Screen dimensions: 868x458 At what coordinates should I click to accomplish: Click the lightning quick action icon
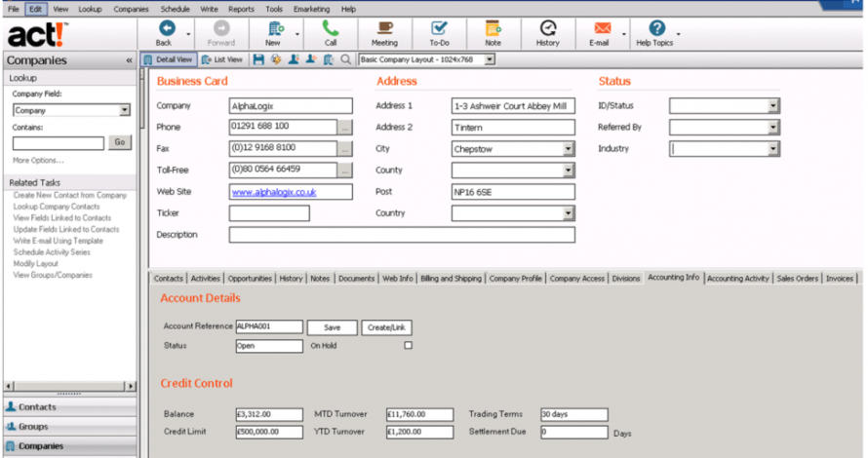(276, 59)
